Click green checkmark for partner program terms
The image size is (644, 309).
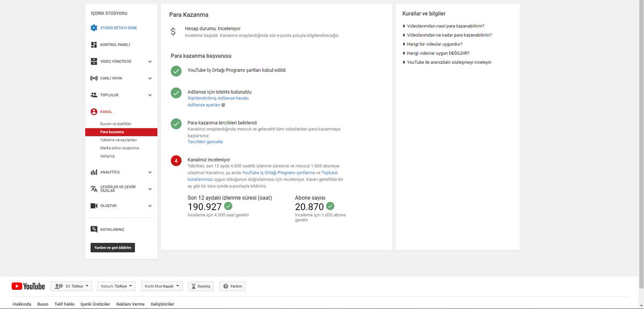(x=176, y=71)
